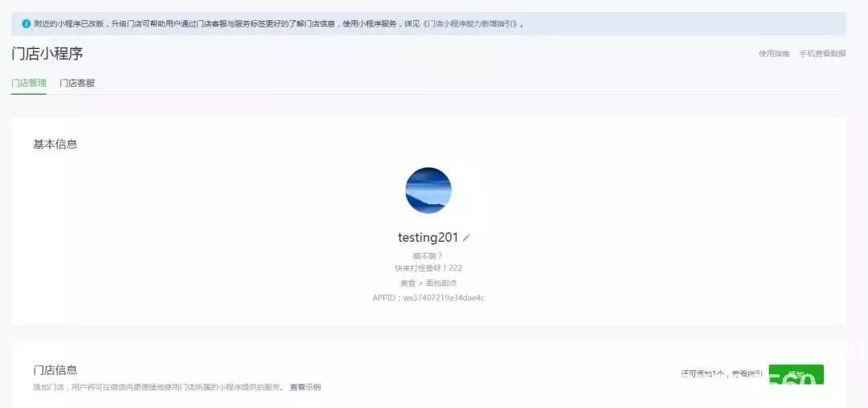Click the blue info icon in the banner
Viewport: 868px width, 408px height.
tap(26, 24)
